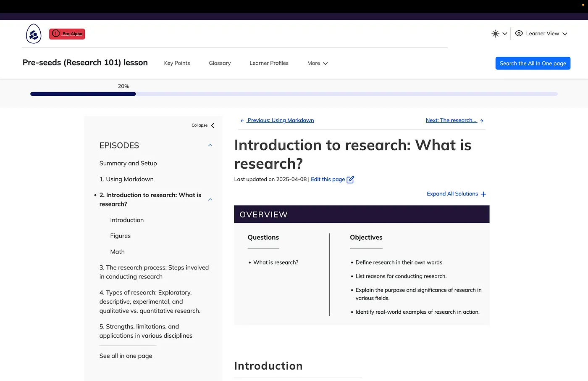Collapse episode 2's subsection chevron

click(210, 199)
